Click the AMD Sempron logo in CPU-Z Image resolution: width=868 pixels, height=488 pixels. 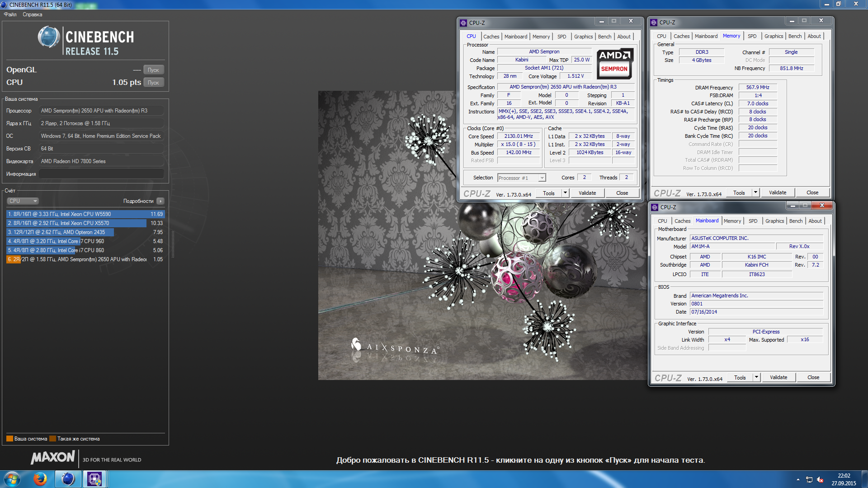(614, 64)
